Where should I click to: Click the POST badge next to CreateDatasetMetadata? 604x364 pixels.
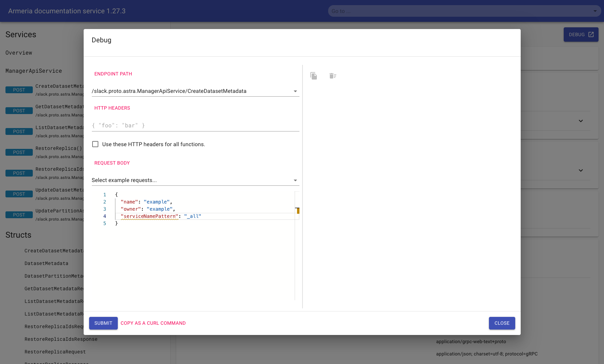pyautogui.click(x=19, y=90)
